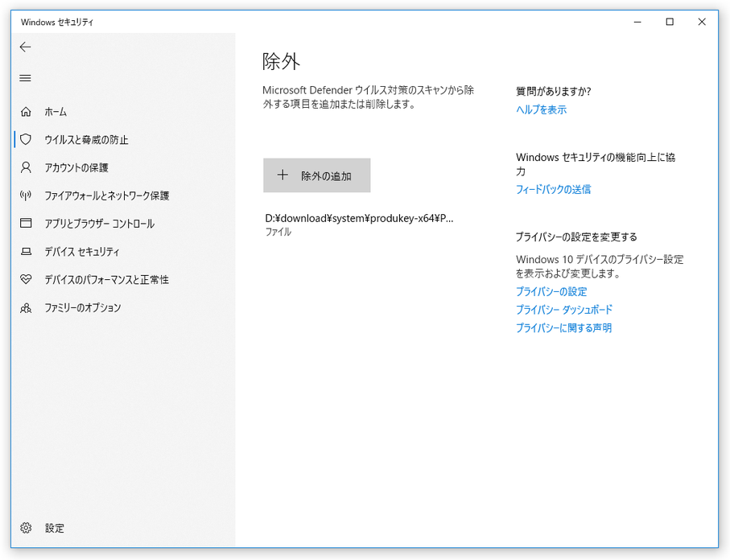The image size is (730, 560).
Task: Open ファミリーのオプション section
Action: (x=83, y=307)
